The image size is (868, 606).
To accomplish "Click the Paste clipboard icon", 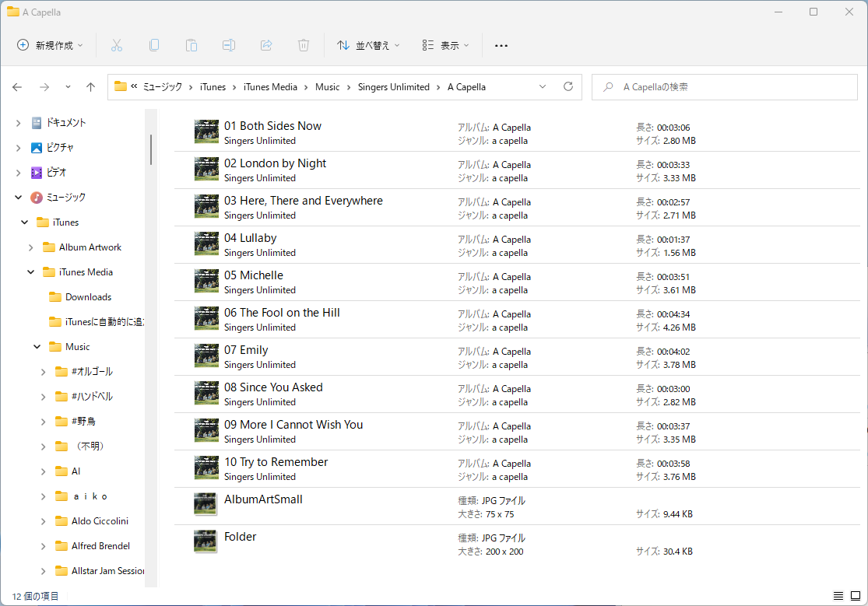I will pyautogui.click(x=192, y=45).
